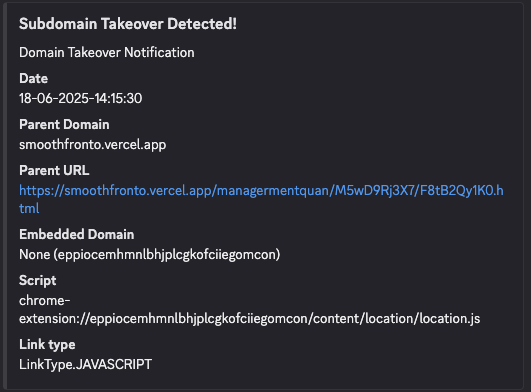Click the 'LinkType.JAVASCRIPT' value

tap(85, 365)
